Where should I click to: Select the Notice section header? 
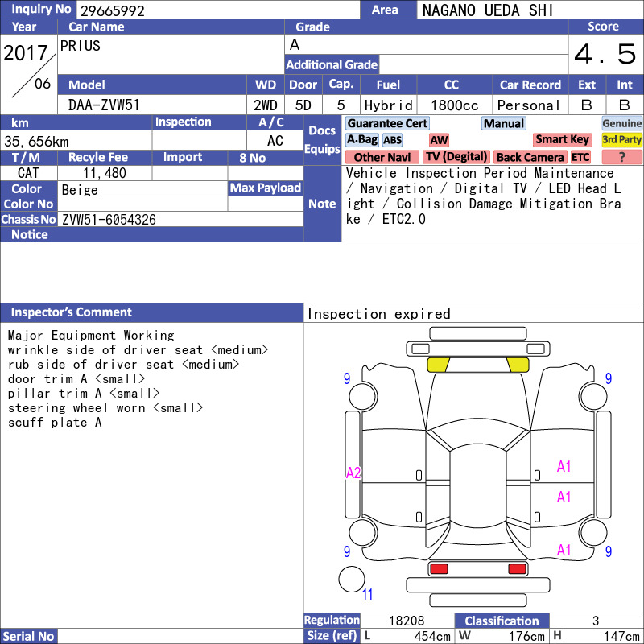click(x=30, y=235)
